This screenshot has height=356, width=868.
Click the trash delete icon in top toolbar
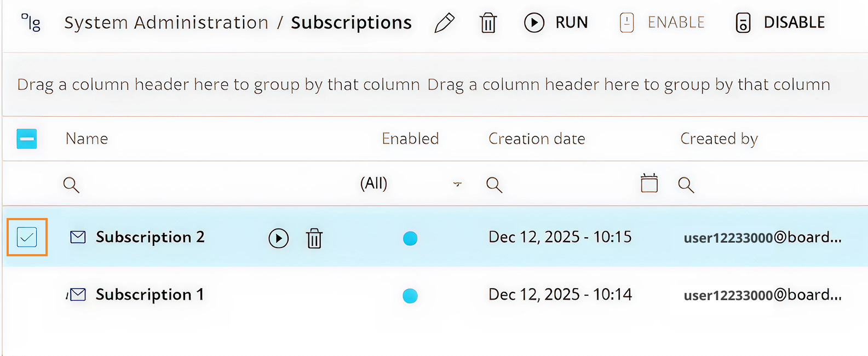click(488, 23)
